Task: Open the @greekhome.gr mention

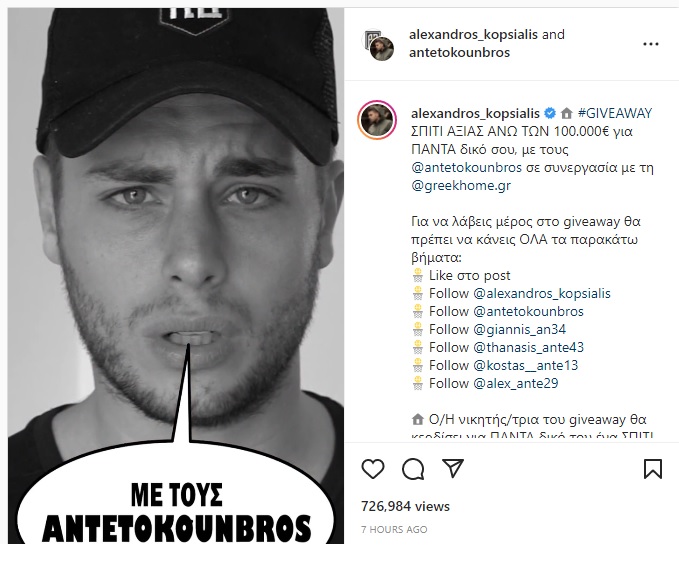Action: pos(461,186)
